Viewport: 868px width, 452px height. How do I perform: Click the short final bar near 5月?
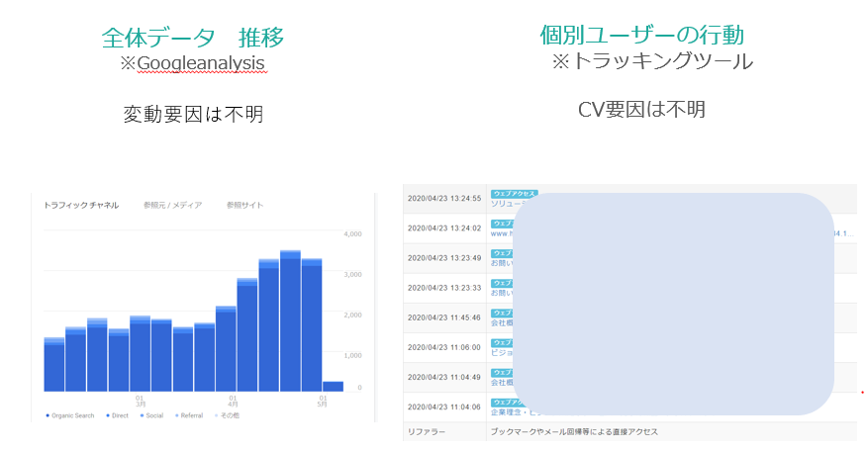pyautogui.click(x=333, y=386)
